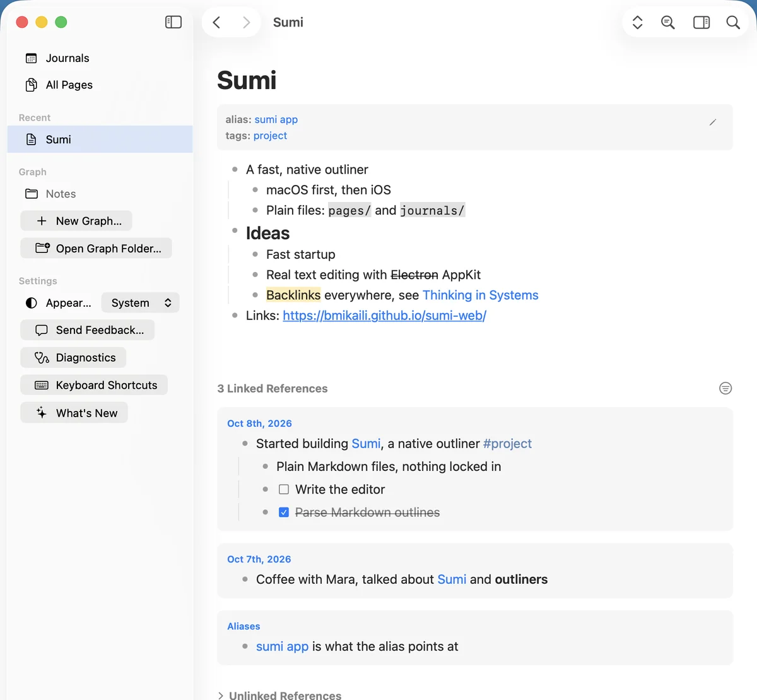Click the Real text editing with AppKit block

(373, 275)
